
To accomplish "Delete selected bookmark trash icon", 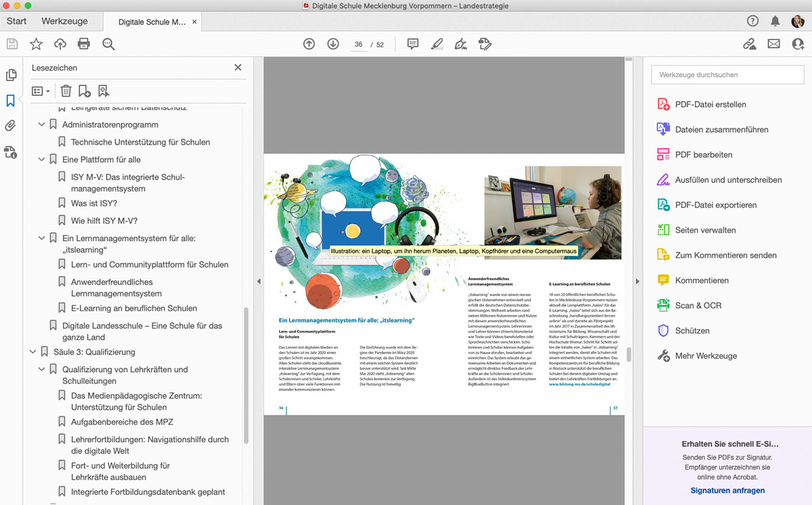I will [66, 91].
